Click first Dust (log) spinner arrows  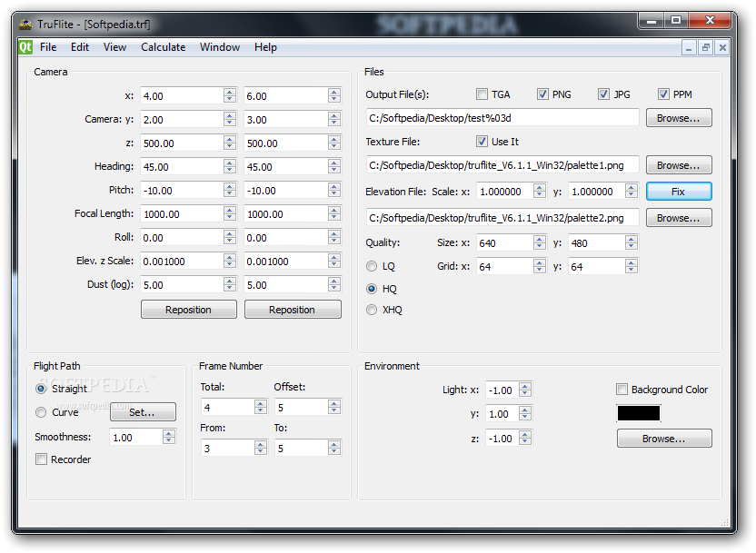tap(230, 284)
